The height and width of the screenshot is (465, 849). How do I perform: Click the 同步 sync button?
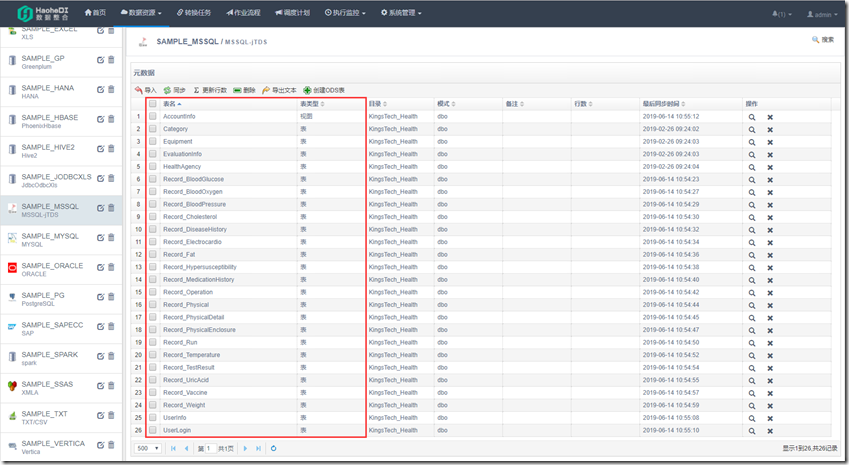pos(174,90)
